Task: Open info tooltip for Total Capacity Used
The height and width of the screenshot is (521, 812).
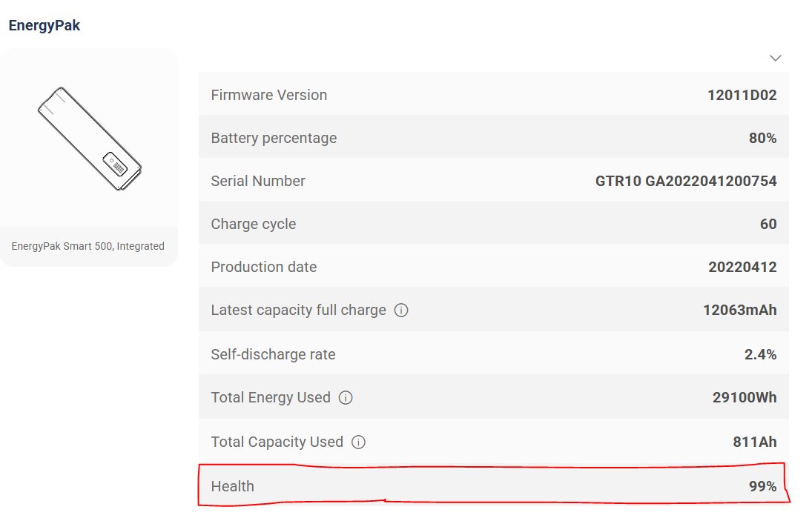Action: [359, 442]
